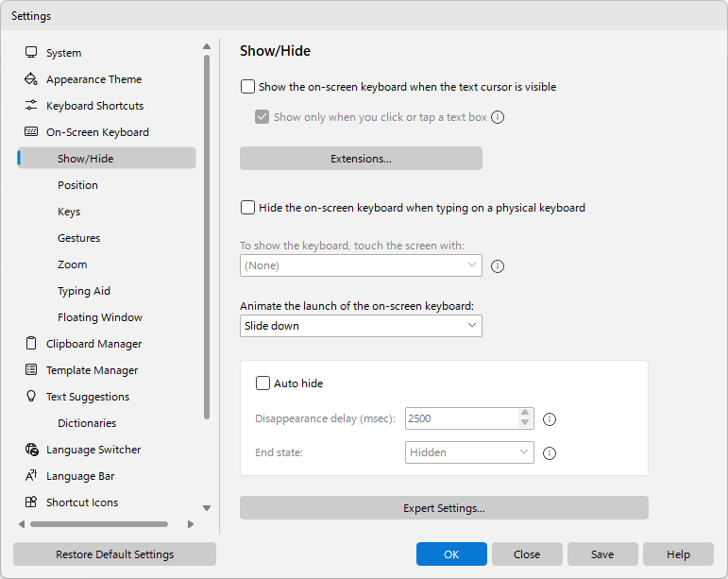Viewport: 728px width, 579px height.
Task: Click the Close button
Action: pos(527,553)
